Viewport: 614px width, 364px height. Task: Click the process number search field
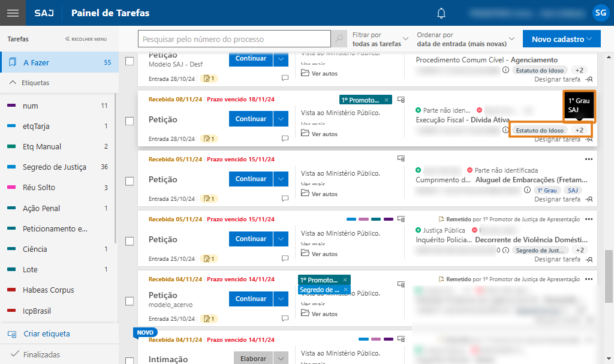[234, 39]
